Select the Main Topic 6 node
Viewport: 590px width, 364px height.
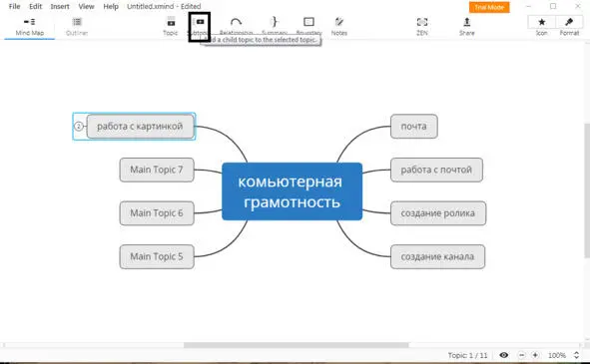tap(157, 213)
